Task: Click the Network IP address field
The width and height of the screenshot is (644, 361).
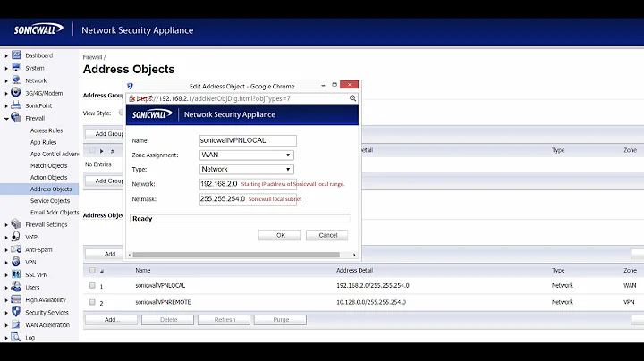Action: coord(248,184)
